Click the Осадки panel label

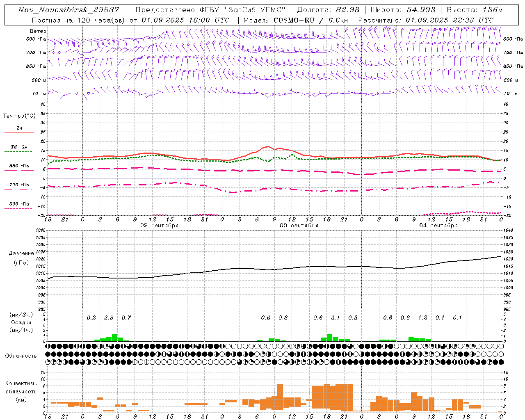[21, 322]
